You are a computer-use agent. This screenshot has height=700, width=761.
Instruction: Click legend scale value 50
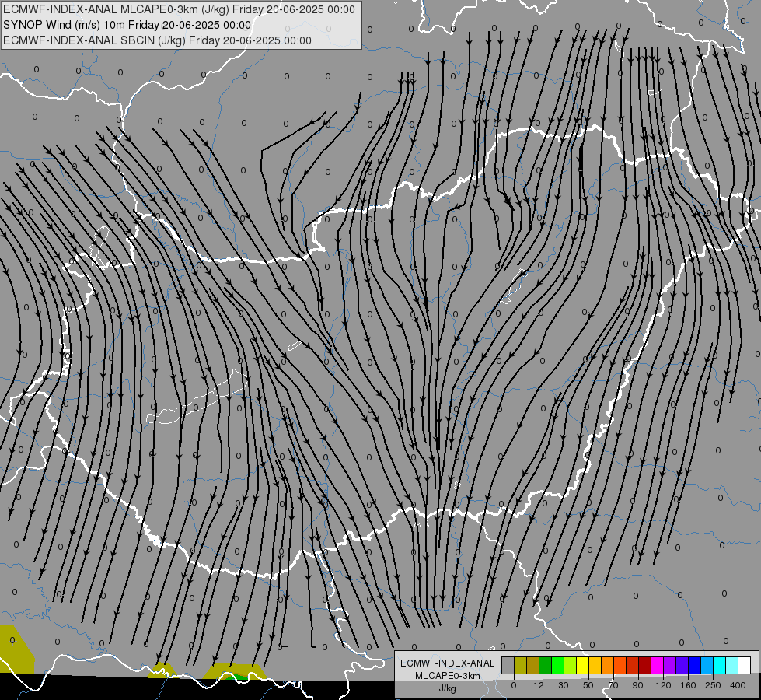pyautogui.click(x=588, y=685)
